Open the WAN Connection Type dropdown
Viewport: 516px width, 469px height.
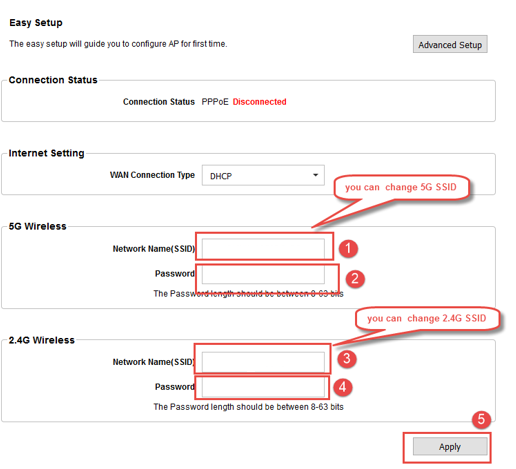click(263, 175)
